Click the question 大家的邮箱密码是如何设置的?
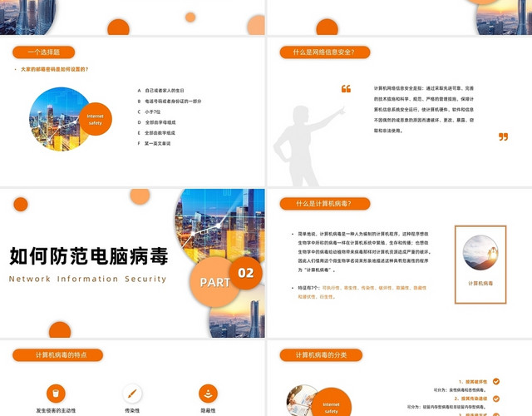 pos(55,69)
